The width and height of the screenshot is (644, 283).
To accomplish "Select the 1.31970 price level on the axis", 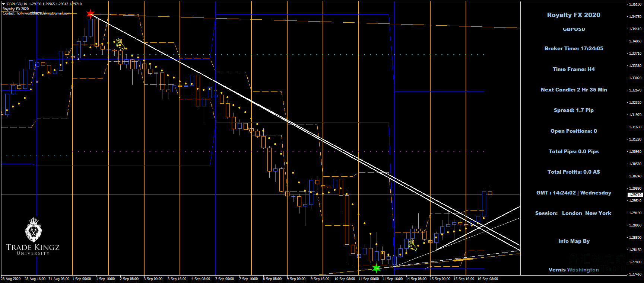I will coord(635,115).
